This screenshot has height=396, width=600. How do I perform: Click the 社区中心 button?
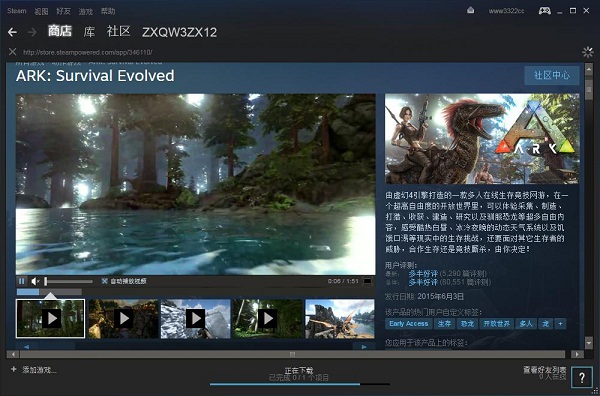pyautogui.click(x=552, y=75)
